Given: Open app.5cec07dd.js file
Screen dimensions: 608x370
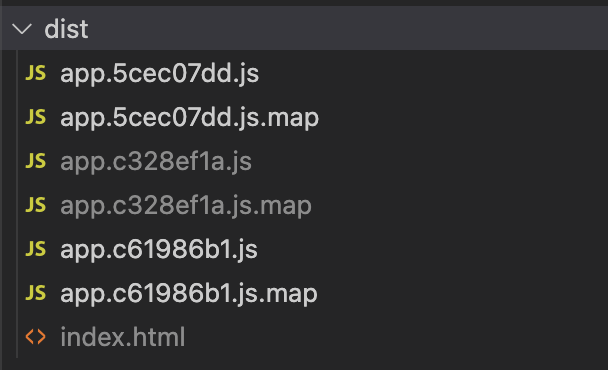Looking at the screenshot, I should [159, 74].
